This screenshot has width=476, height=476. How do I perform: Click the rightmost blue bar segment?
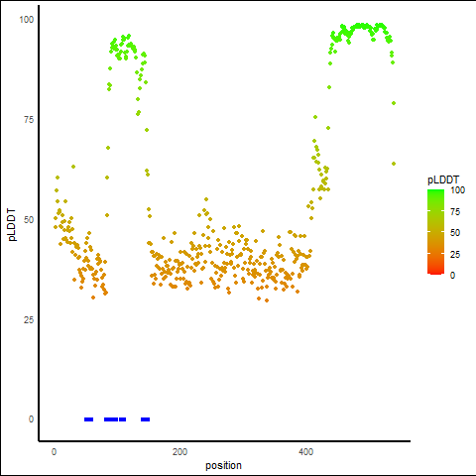pos(145,419)
